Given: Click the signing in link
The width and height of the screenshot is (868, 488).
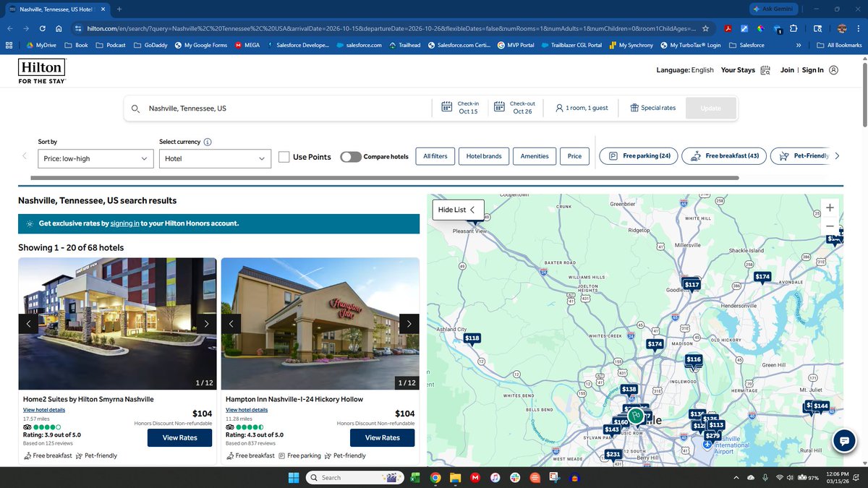Looking at the screenshot, I should 125,223.
